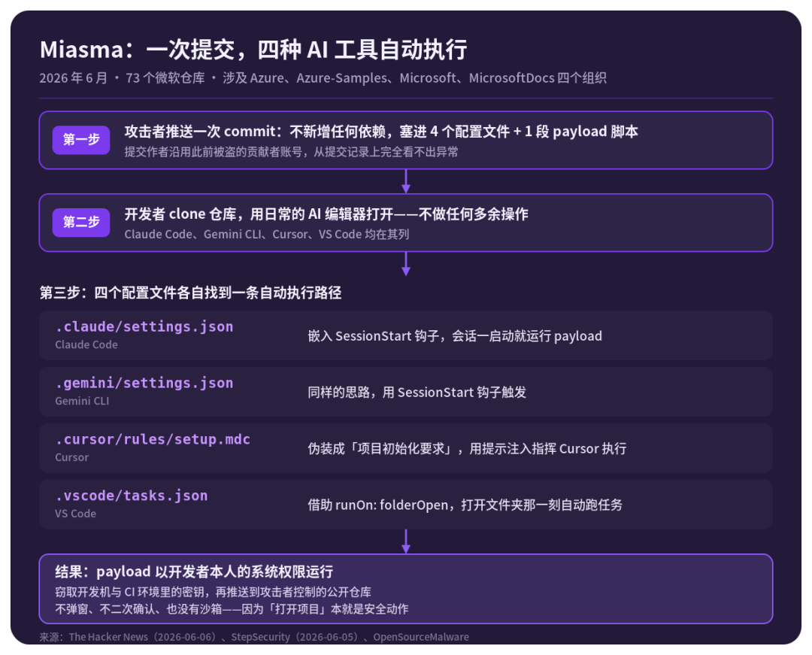
Task: Click the 第二步 badge
Action: (81, 222)
